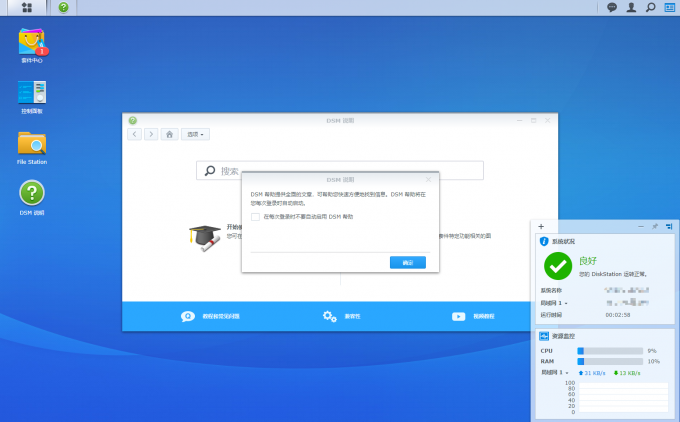Open the Resource Monitor widget icon

coord(544,336)
